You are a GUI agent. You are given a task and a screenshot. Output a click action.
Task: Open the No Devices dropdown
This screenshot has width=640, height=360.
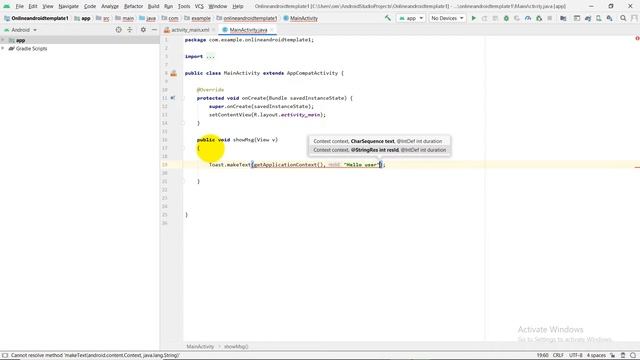coord(447,18)
